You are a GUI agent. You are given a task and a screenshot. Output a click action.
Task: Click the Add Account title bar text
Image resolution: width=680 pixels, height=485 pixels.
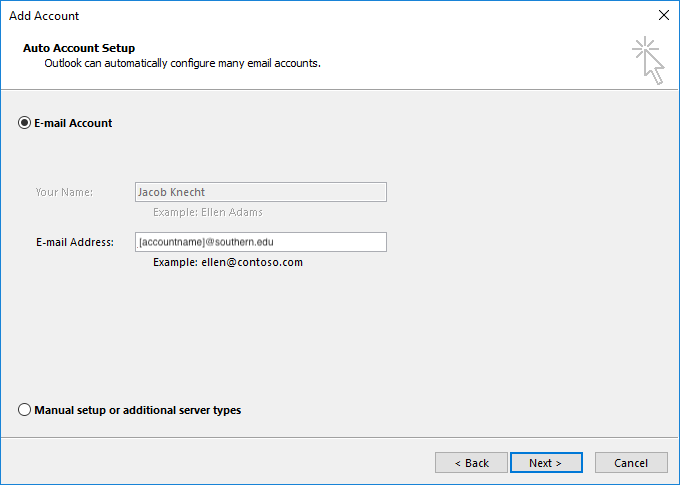point(44,16)
